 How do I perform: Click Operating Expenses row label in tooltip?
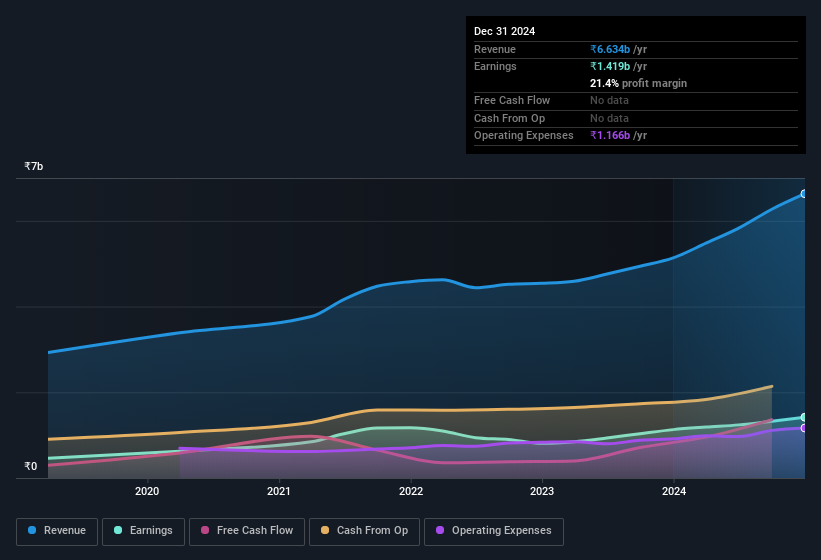click(524, 136)
